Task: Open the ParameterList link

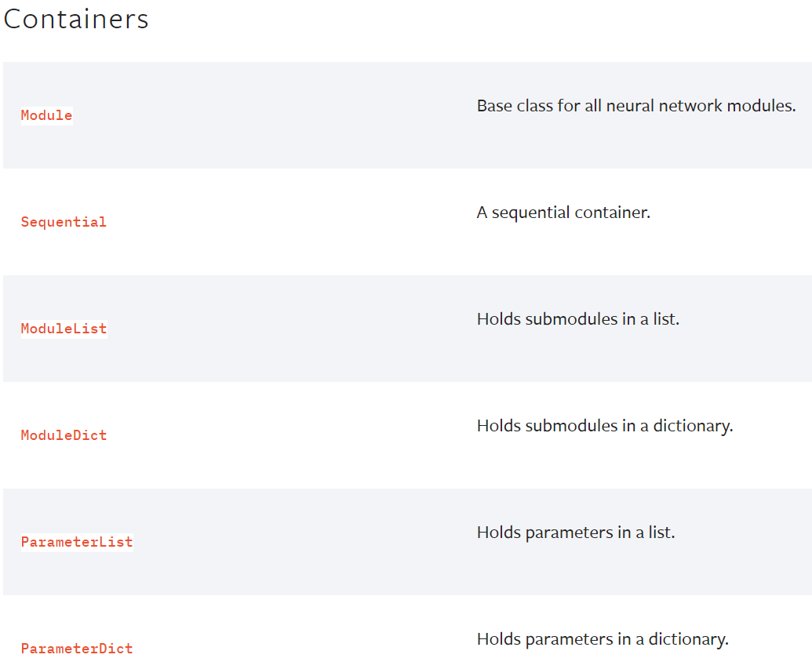Action: point(77,542)
